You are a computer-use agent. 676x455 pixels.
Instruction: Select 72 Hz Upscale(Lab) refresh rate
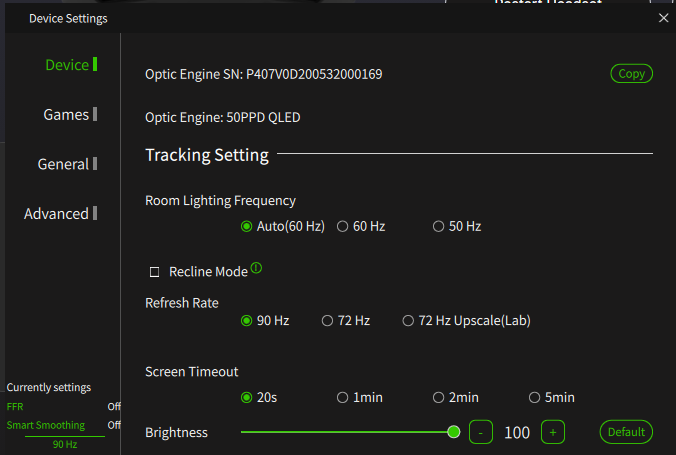pos(408,321)
